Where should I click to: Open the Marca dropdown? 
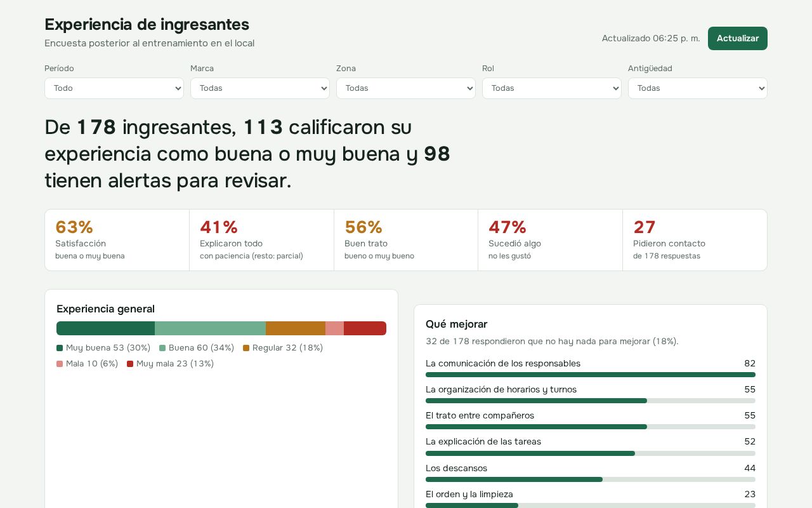[260, 88]
